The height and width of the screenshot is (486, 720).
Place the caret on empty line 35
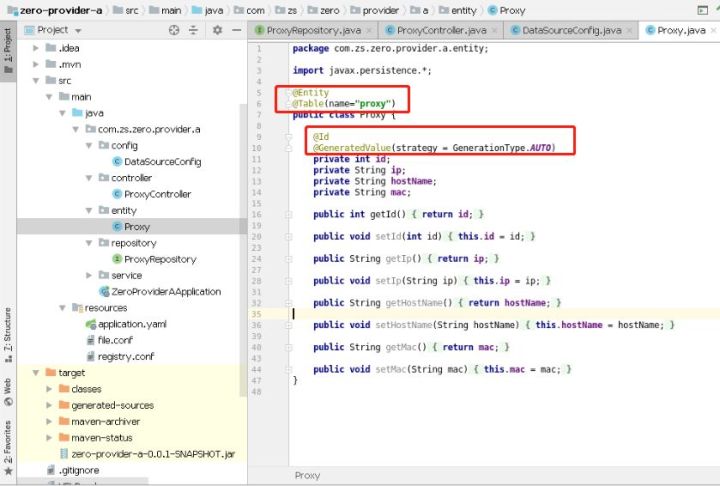504,314
